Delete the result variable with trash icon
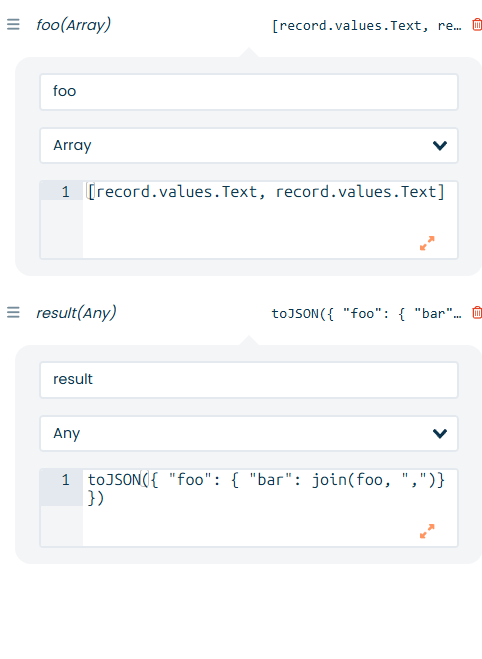482x659 pixels. tap(477, 313)
